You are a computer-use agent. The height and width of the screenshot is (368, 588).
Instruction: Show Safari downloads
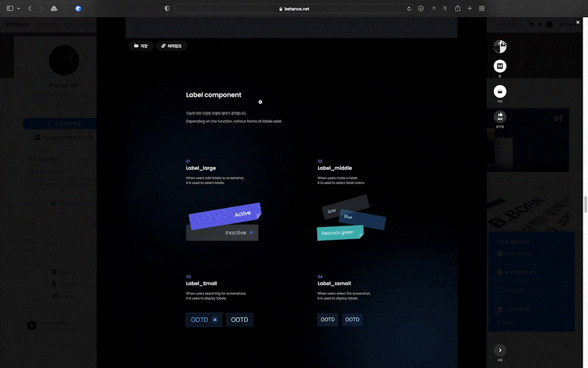coord(421,8)
